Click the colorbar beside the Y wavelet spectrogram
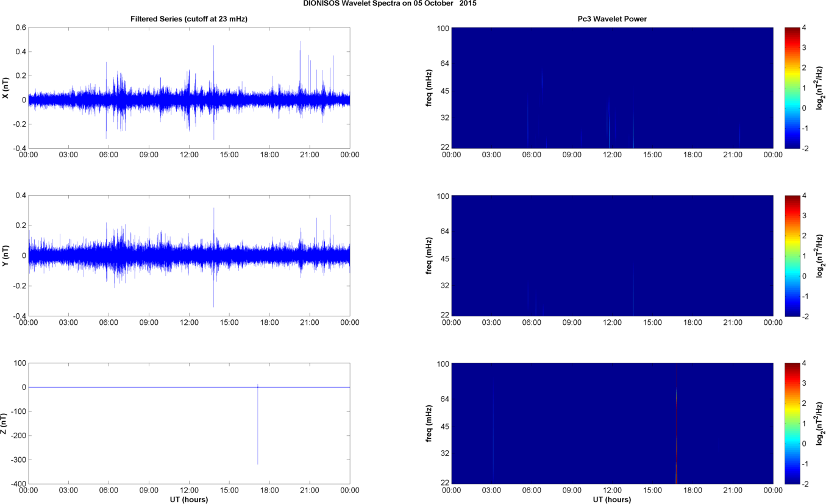The image size is (826, 504). pyautogui.click(x=791, y=256)
